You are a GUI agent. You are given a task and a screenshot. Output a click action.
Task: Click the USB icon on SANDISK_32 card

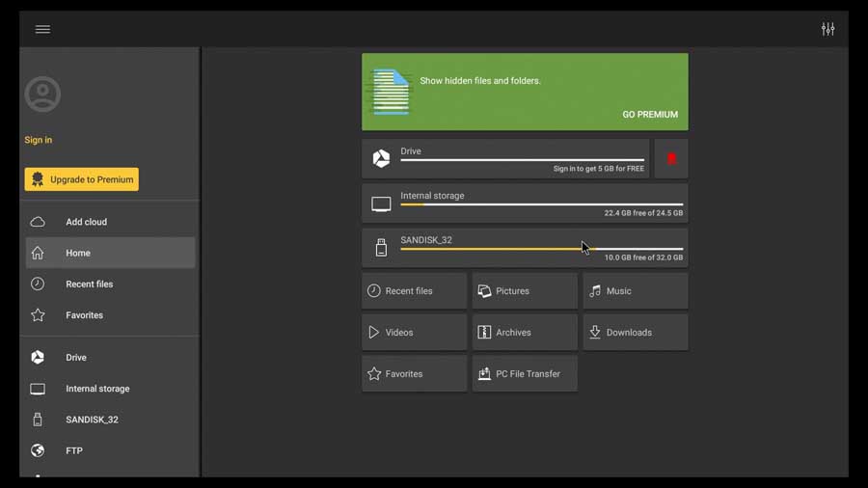[x=381, y=247]
